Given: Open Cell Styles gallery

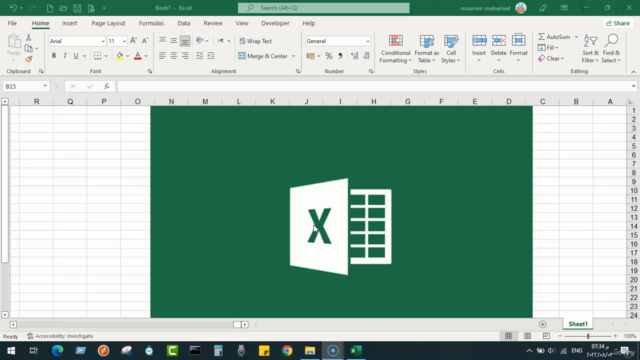Looking at the screenshot, I should [x=451, y=49].
